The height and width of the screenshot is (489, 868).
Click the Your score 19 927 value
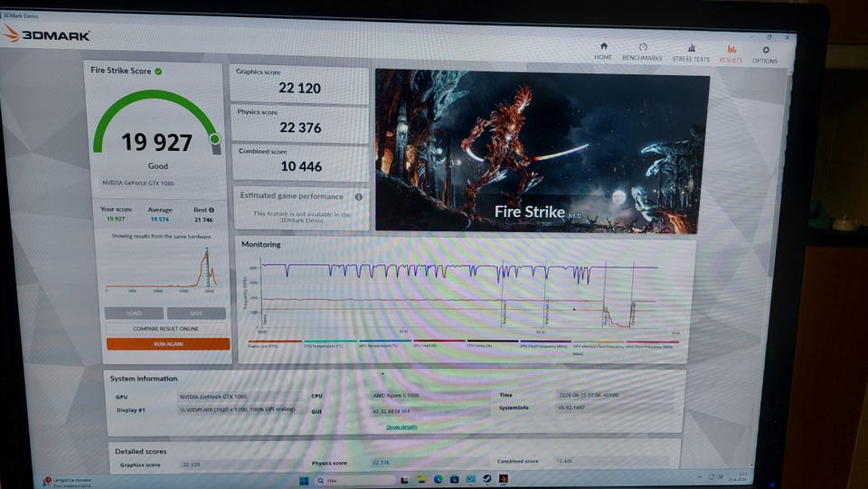[116, 219]
